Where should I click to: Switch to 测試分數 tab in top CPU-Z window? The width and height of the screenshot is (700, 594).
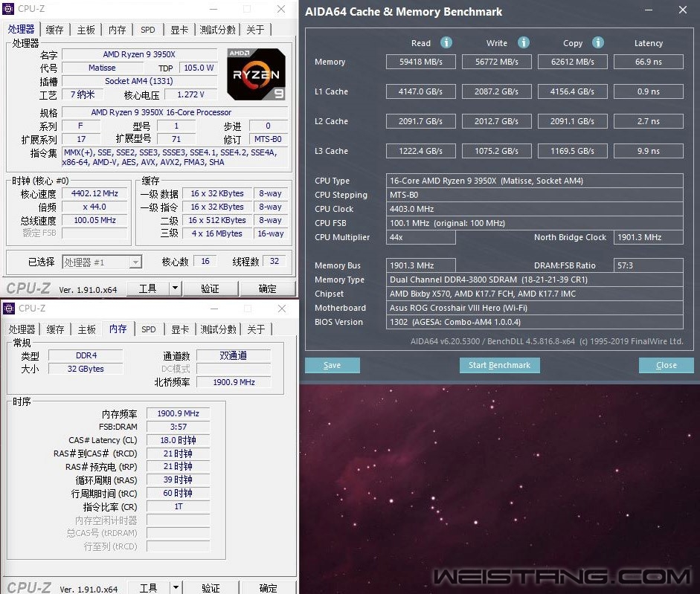coord(217,30)
